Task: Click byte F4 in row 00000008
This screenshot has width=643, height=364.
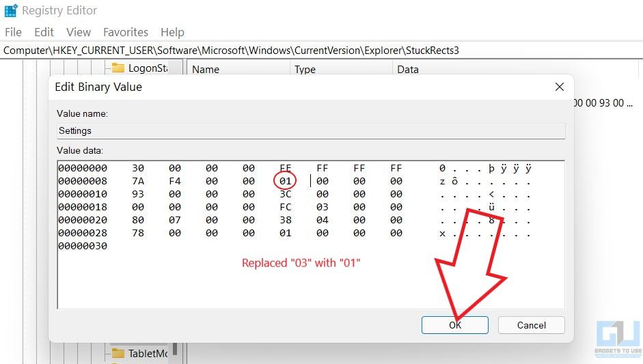Action: click(x=175, y=181)
